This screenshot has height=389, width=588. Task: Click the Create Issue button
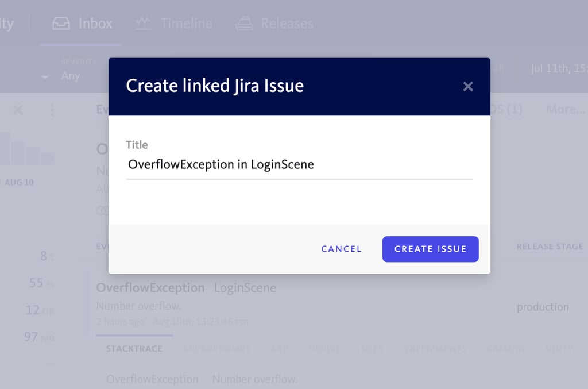tap(430, 249)
